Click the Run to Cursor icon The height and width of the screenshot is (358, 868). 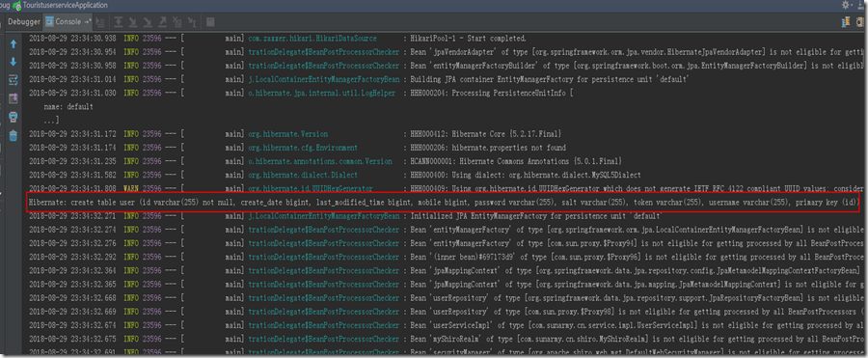point(192,22)
